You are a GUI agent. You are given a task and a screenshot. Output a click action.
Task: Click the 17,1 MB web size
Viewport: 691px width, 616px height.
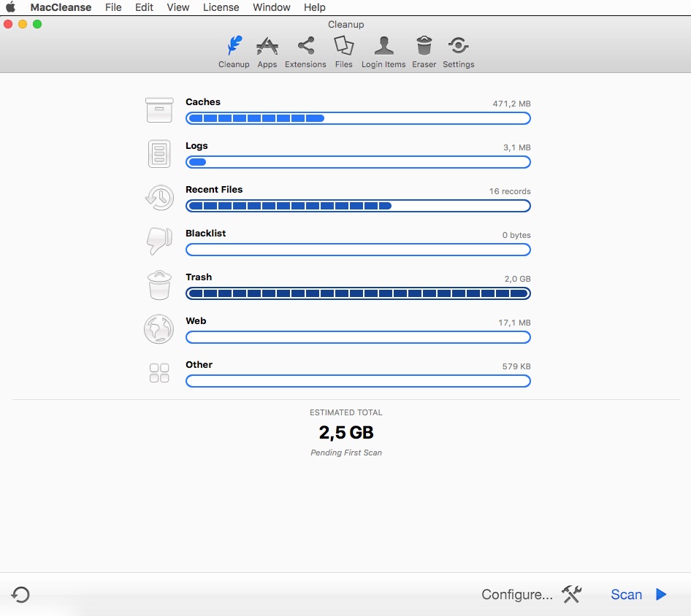[514, 323]
